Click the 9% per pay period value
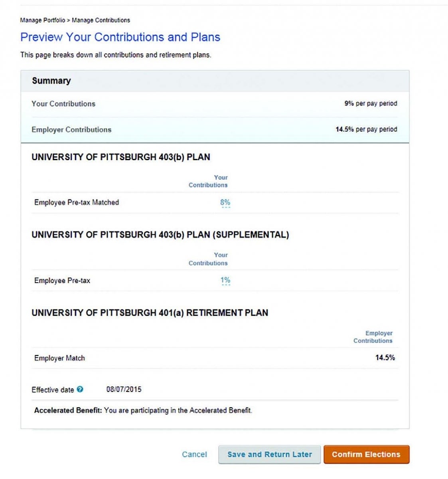 (371, 103)
